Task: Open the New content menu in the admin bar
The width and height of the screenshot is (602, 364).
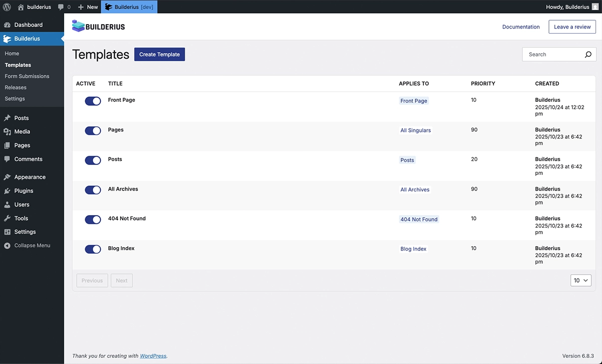Action: pos(88,7)
